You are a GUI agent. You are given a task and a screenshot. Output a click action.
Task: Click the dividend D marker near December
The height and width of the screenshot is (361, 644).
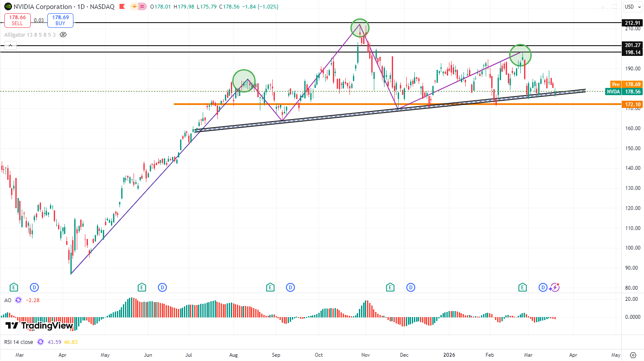click(x=411, y=287)
